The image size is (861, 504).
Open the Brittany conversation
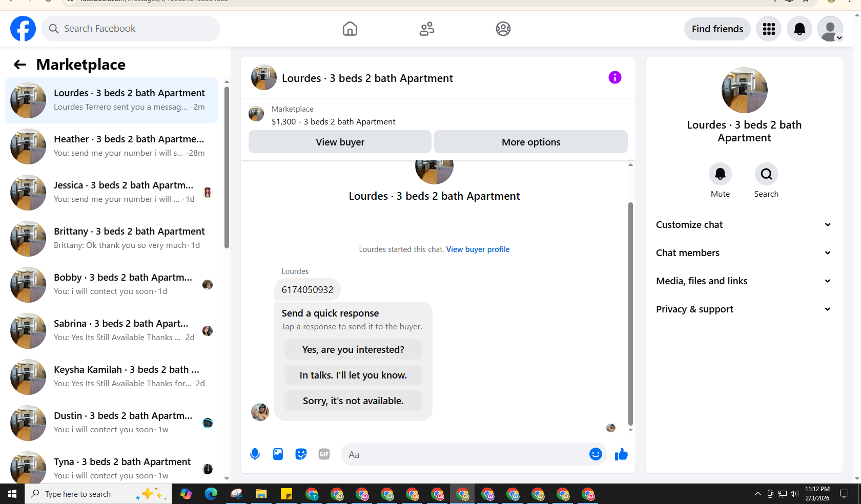112,239
